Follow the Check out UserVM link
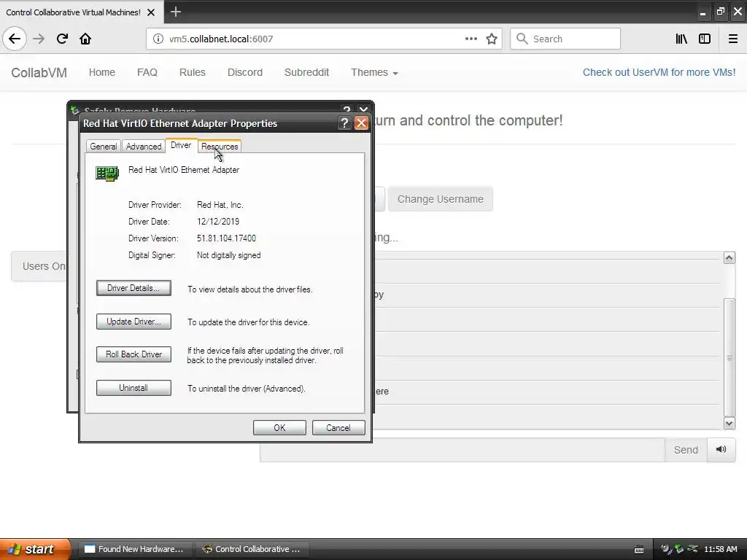This screenshot has width=747, height=560. tap(659, 72)
